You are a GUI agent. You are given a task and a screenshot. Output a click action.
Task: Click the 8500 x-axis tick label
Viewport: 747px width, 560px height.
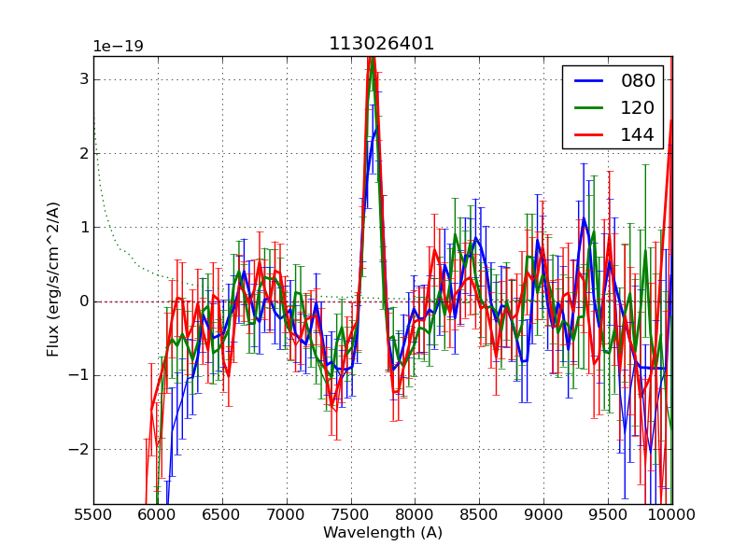tap(479, 514)
